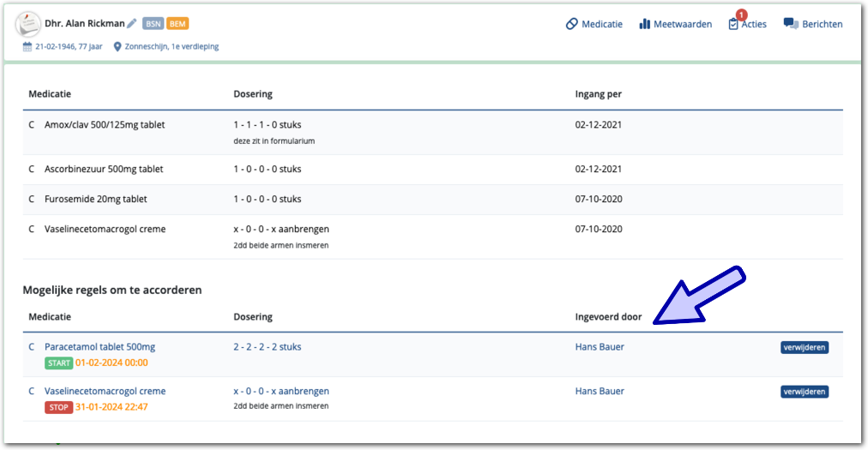The width and height of the screenshot is (868, 450).
Task: Click the orange BEM badge
Action: tap(178, 23)
